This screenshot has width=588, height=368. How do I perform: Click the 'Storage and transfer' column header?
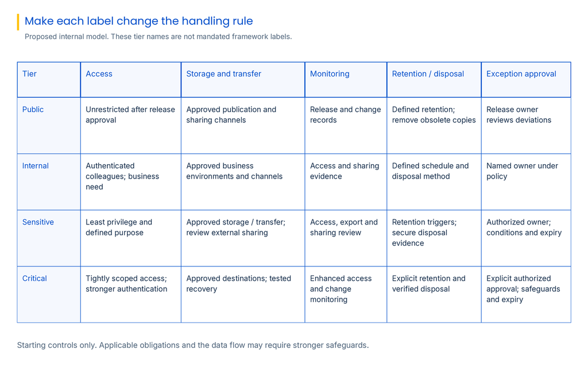coord(243,80)
